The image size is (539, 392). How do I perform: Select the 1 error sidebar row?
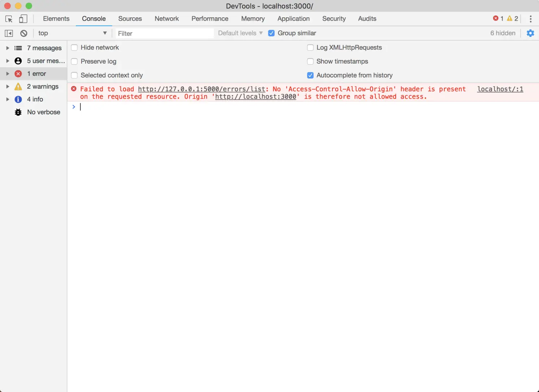[x=34, y=74]
